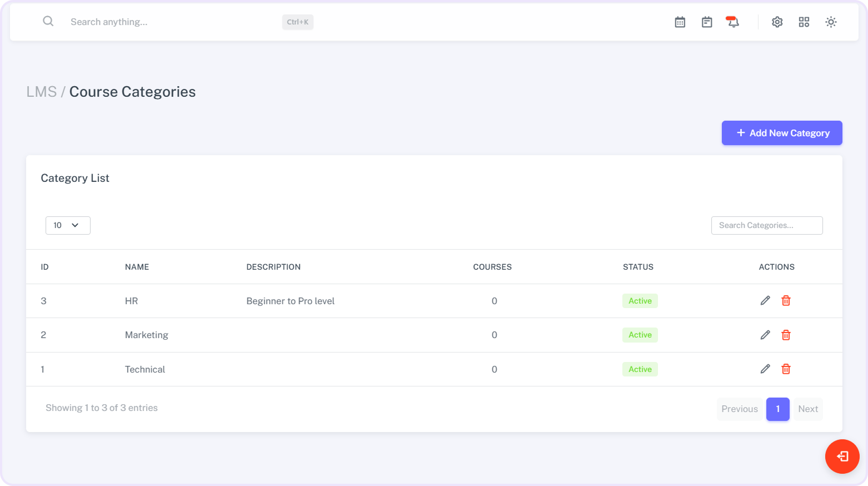Open the calendar grid icon in header
This screenshot has width=868, height=486.
(x=680, y=22)
